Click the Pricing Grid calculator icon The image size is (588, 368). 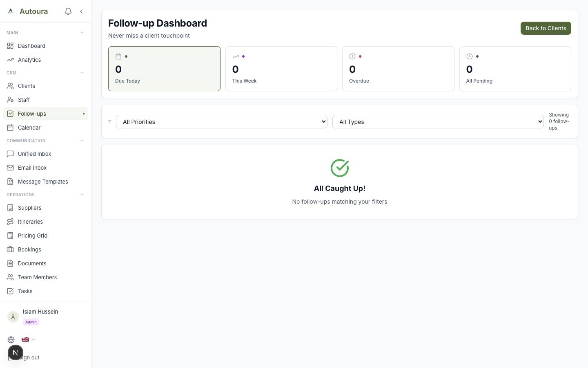[x=10, y=236]
